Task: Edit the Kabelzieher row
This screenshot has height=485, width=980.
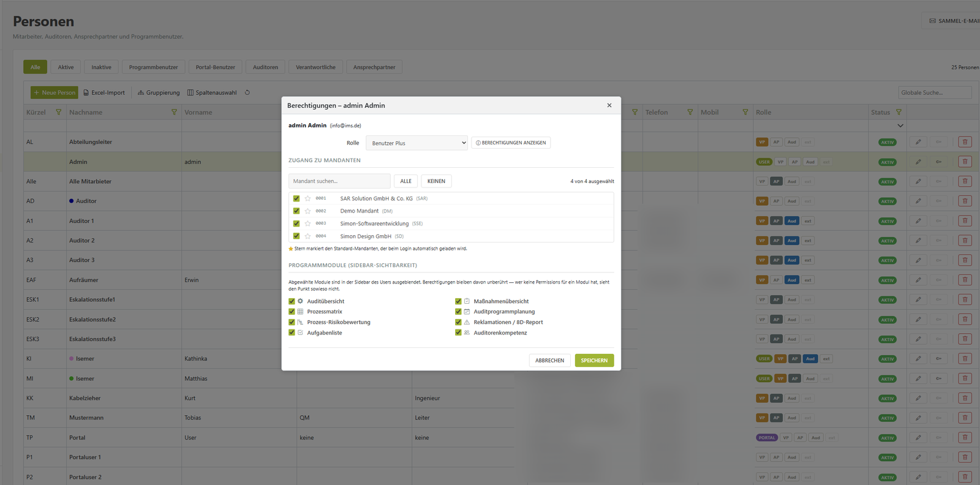Action: 918,398
